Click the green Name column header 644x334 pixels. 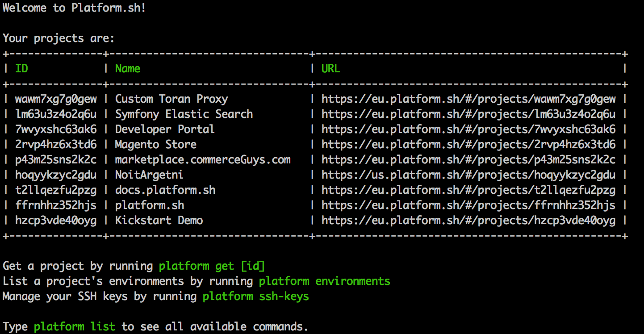click(127, 69)
